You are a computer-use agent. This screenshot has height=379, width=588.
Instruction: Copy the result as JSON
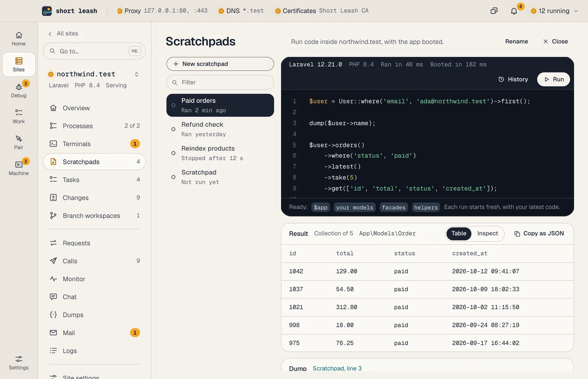(539, 233)
